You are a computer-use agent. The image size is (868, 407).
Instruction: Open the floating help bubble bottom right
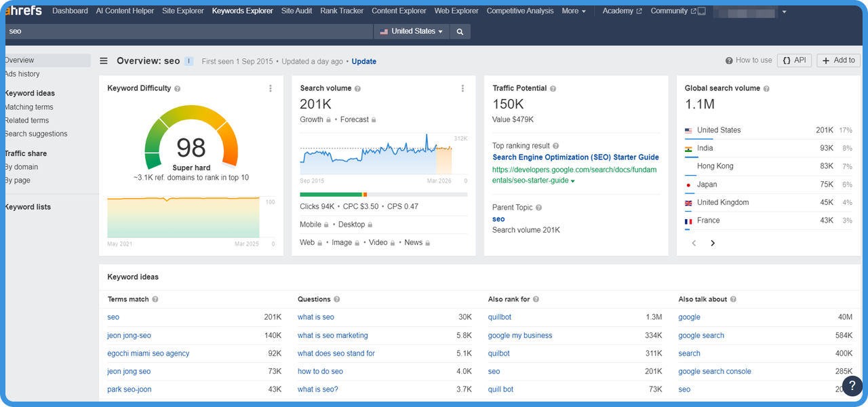[852, 385]
